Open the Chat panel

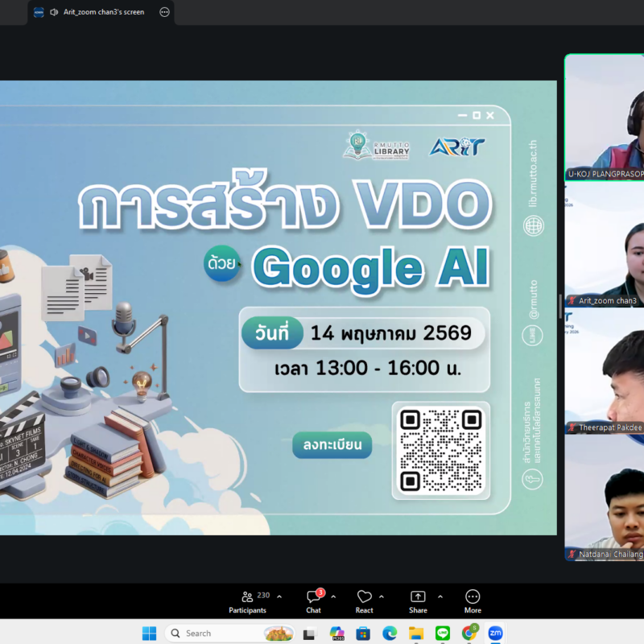314,601
